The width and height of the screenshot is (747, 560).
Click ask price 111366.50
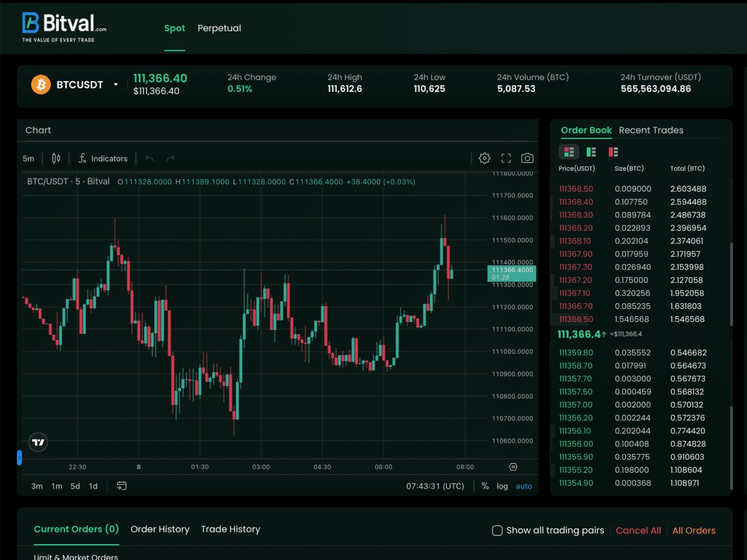pyautogui.click(x=576, y=320)
